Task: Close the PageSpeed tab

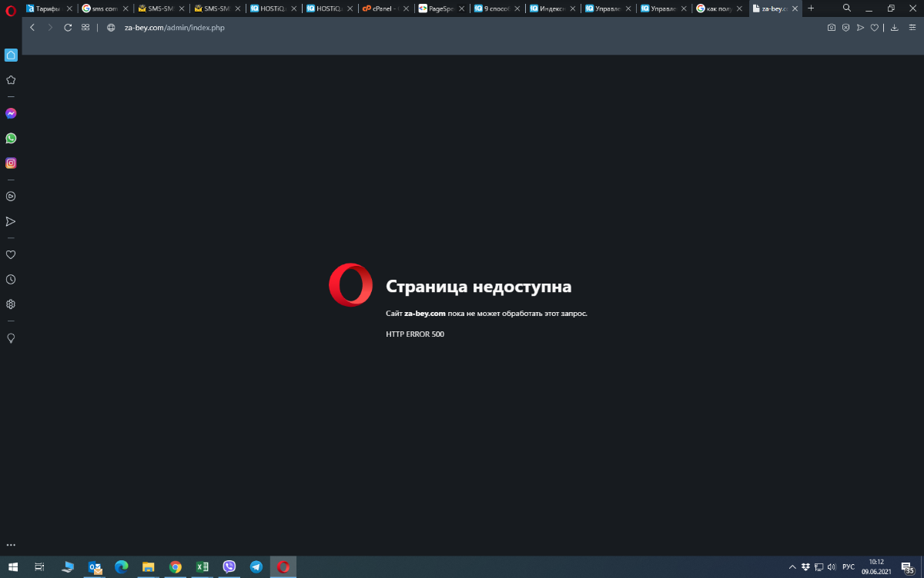Action: click(461, 8)
